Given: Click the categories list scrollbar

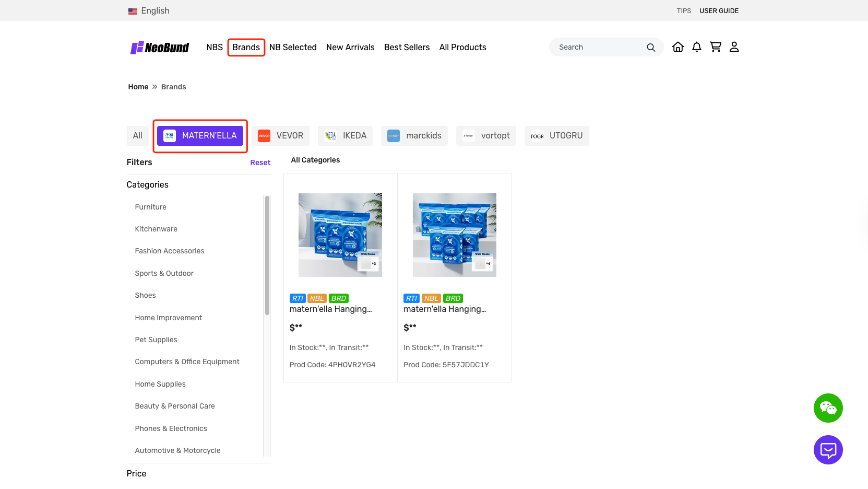Looking at the screenshot, I should pyautogui.click(x=267, y=255).
